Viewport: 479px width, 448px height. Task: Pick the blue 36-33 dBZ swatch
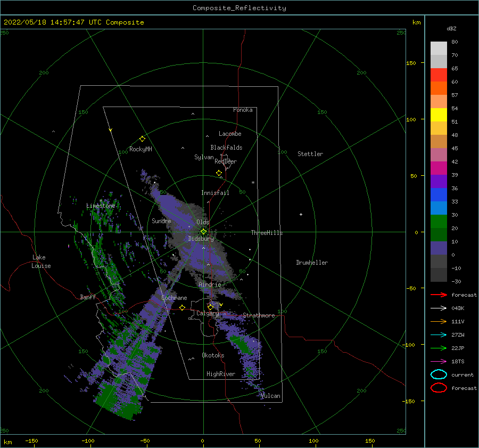tap(439, 194)
